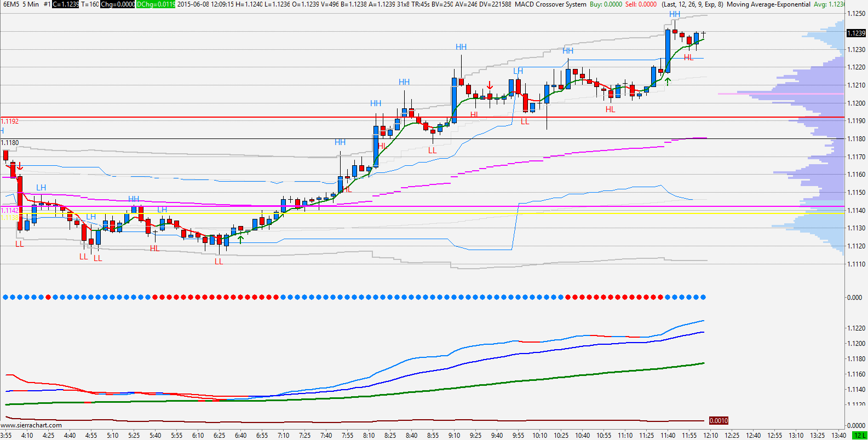
Task: Click the 9:10 time axis label
Action: pyautogui.click(x=454, y=436)
